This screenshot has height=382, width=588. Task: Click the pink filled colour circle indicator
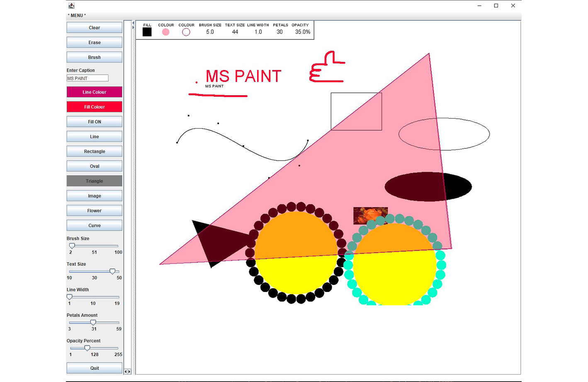point(165,32)
